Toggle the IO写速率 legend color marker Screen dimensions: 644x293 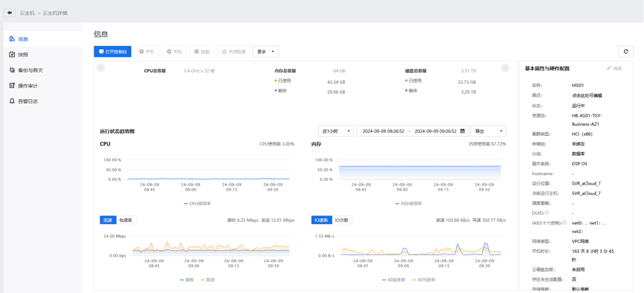tap(414, 279)
